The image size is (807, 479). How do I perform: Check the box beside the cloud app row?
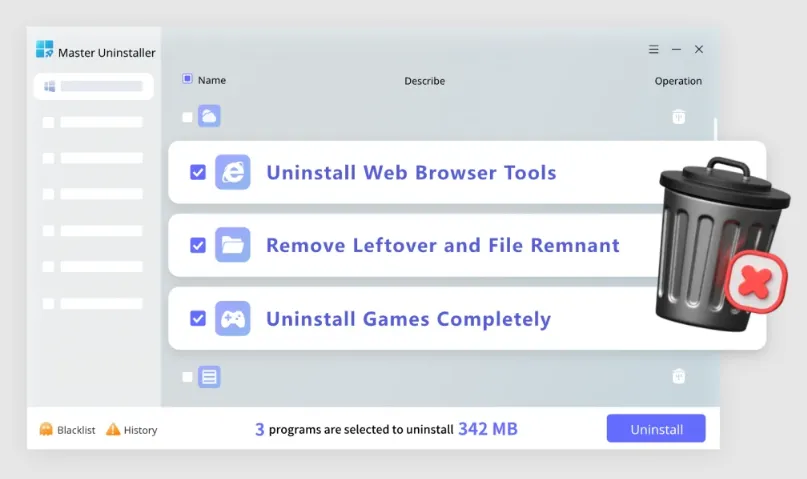coord(187,117)
